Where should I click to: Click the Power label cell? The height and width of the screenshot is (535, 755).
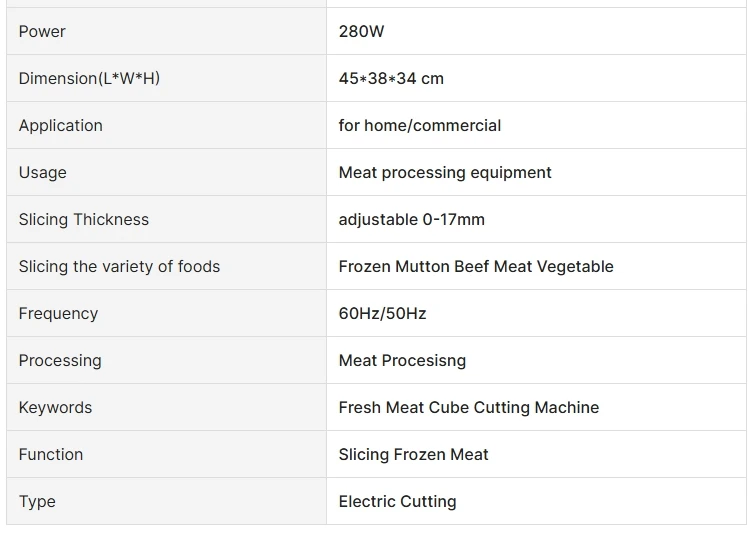[42, 31]
